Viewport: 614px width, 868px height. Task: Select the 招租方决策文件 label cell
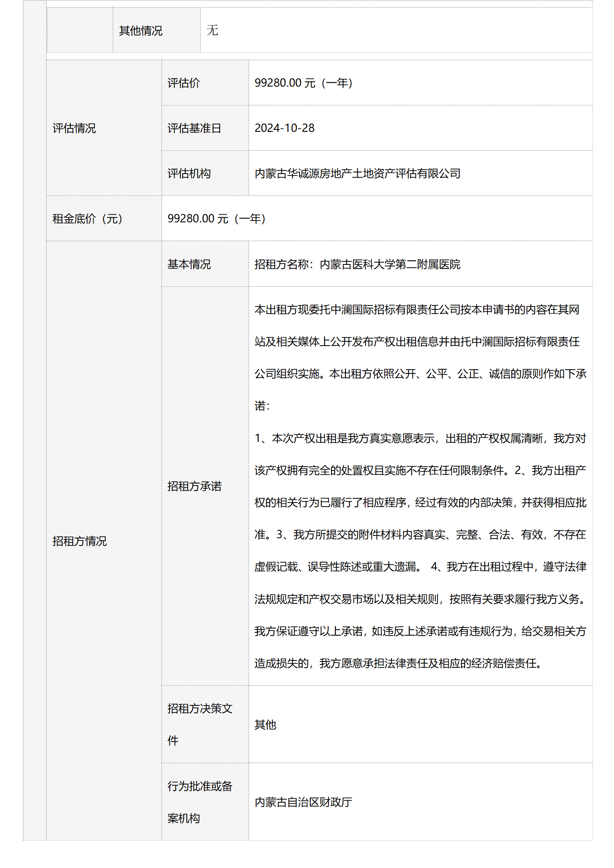click(200, 724)
